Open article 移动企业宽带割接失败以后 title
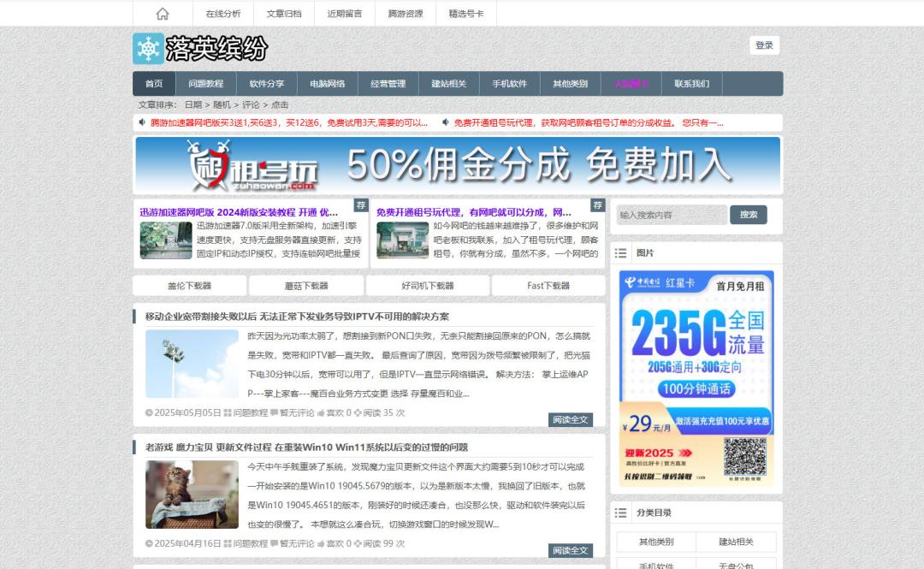The height and width of the screenshot is (569, 924). click(297, 317)
